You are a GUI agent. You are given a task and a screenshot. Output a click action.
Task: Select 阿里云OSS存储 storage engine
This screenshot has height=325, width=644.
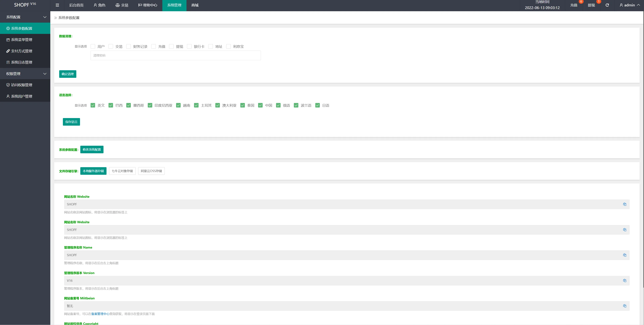point(151,171)
